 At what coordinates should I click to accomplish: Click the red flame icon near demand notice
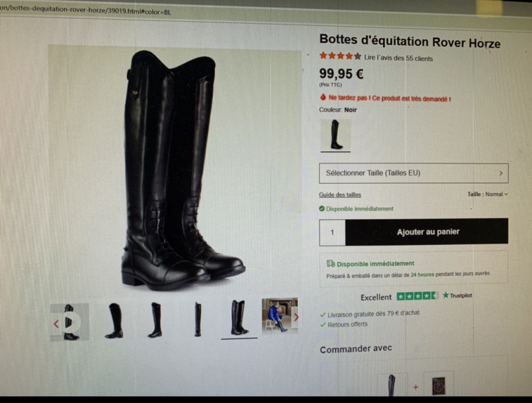pos(323,97)
